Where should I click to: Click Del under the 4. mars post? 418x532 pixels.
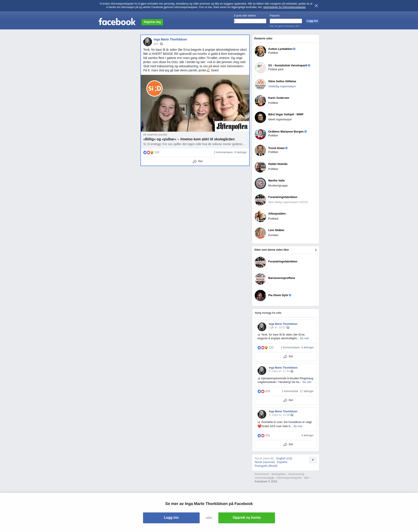pyautogui.click(x=288, y=400)
